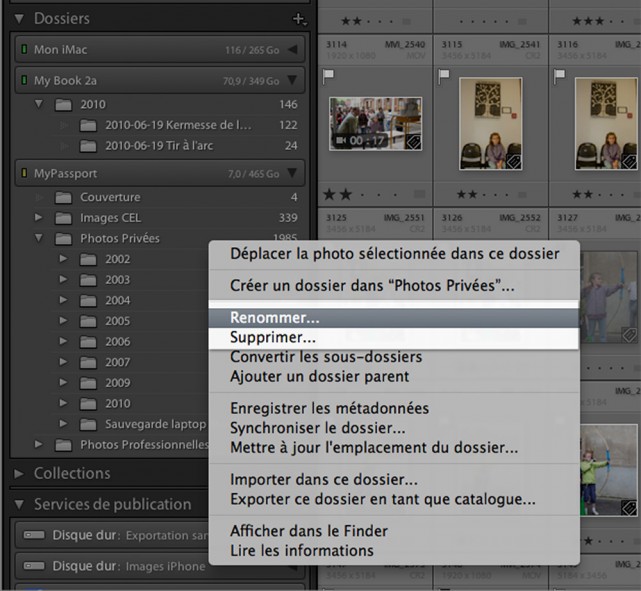The height and width of the screenshot is (591, 641).
Task: Select the 2010-06-19 Kermesse folder
Action: pos(178,125)
